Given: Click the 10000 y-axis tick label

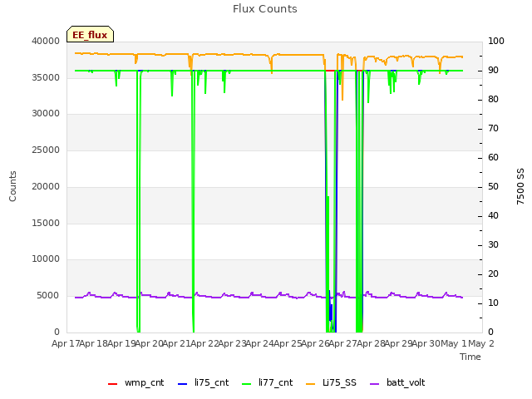Looking at the screenshot, I should (x=46, y=259).
